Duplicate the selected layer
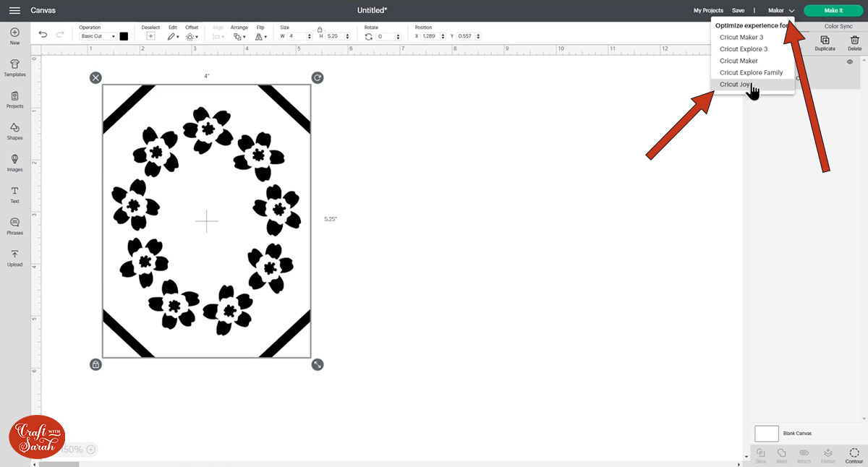The height and width of the screenshot is (467, 868). point(825,42)
